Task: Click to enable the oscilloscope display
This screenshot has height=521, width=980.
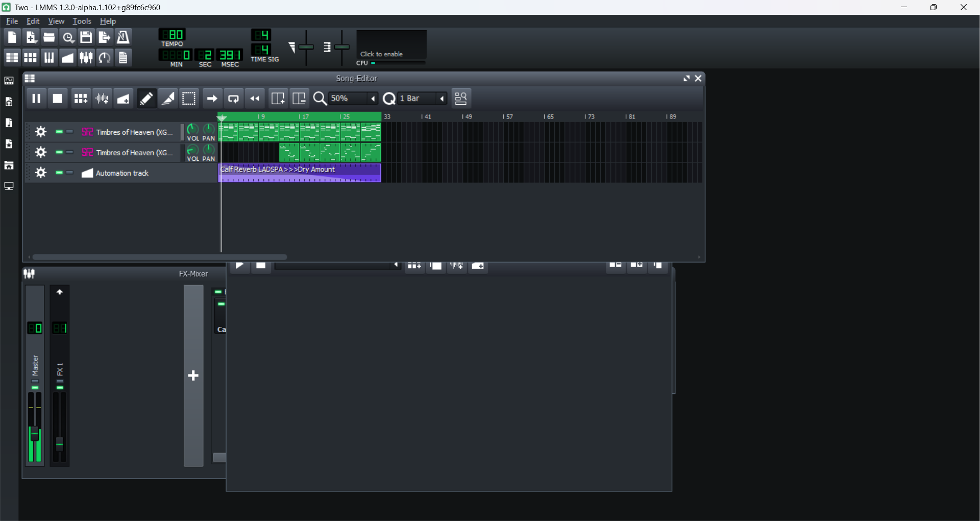Action: click(391, 45)
